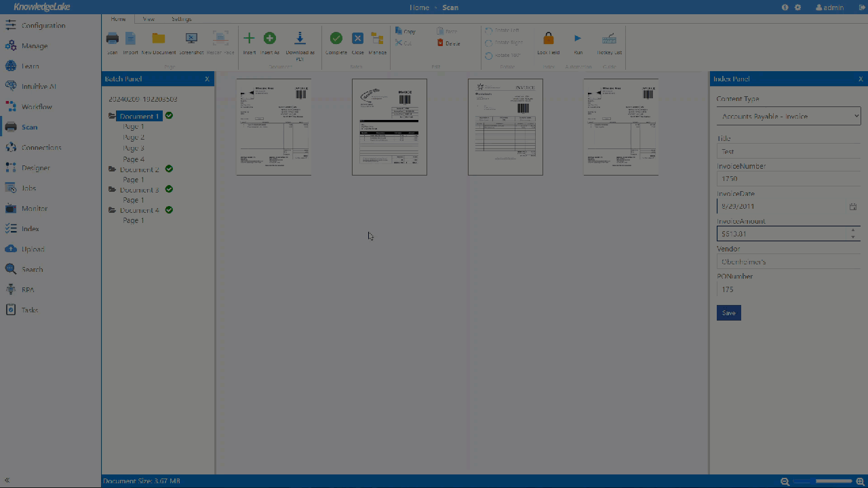Click the Run automation button
Viewport: 868px width, 488px height.
pyautogui.click(x=578, y=41)
